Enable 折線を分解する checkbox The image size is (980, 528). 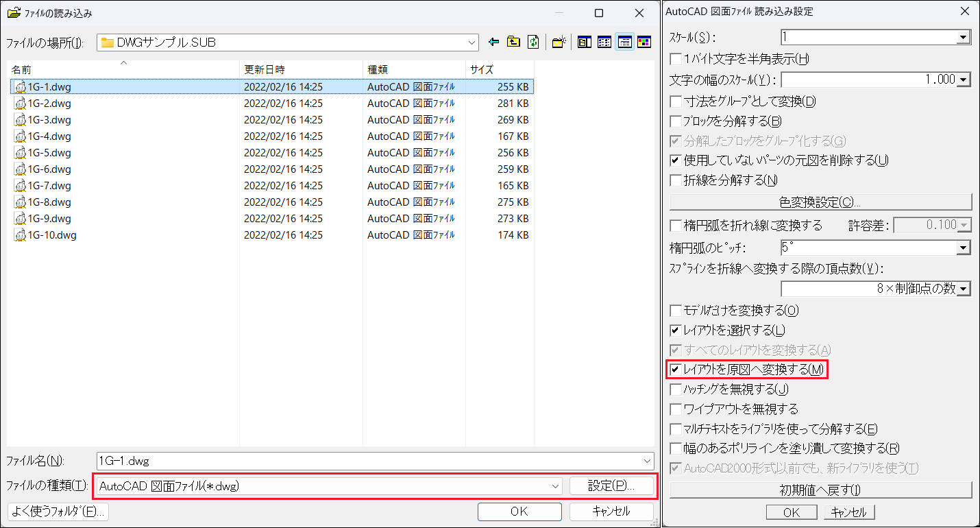676,180
